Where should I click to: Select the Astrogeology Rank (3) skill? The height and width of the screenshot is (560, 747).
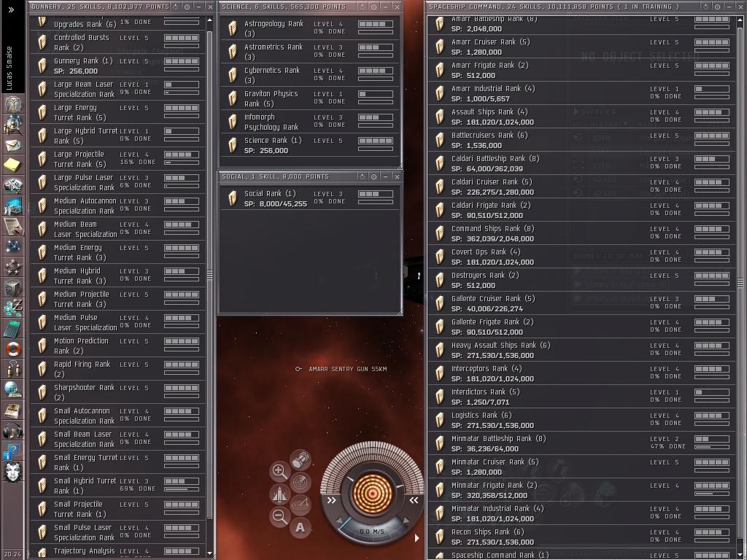pyautogui.click(x=309, y=28)
